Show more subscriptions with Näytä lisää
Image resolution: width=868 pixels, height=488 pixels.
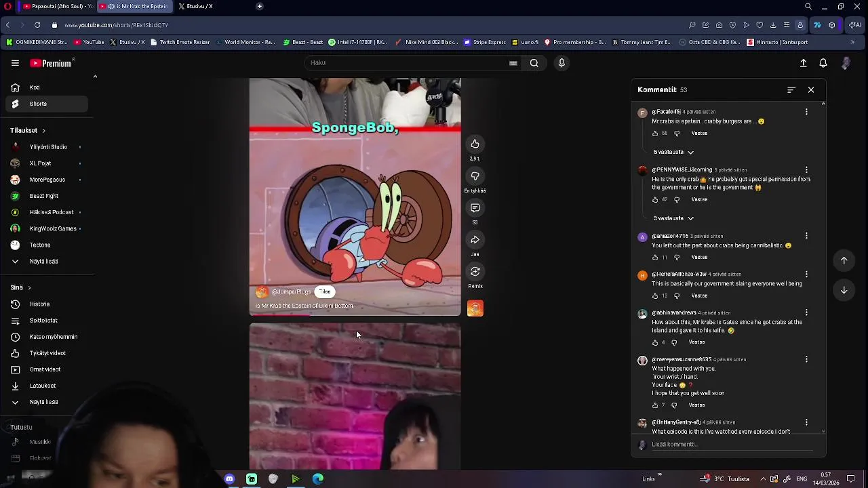click(43, 261)
